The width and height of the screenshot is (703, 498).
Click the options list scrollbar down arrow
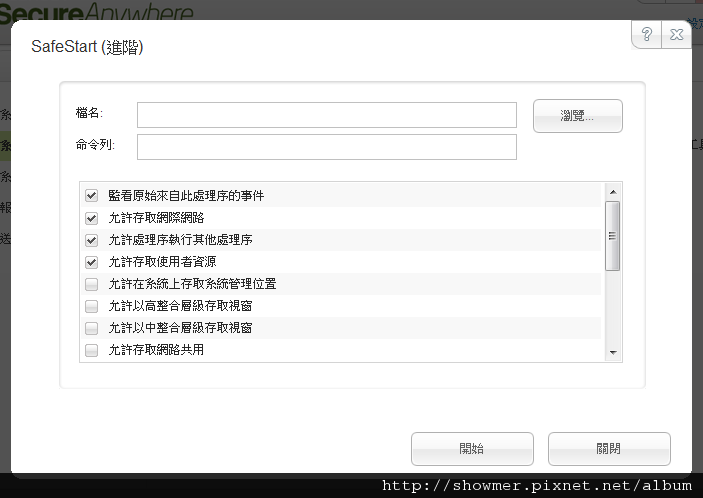point(613,353)
